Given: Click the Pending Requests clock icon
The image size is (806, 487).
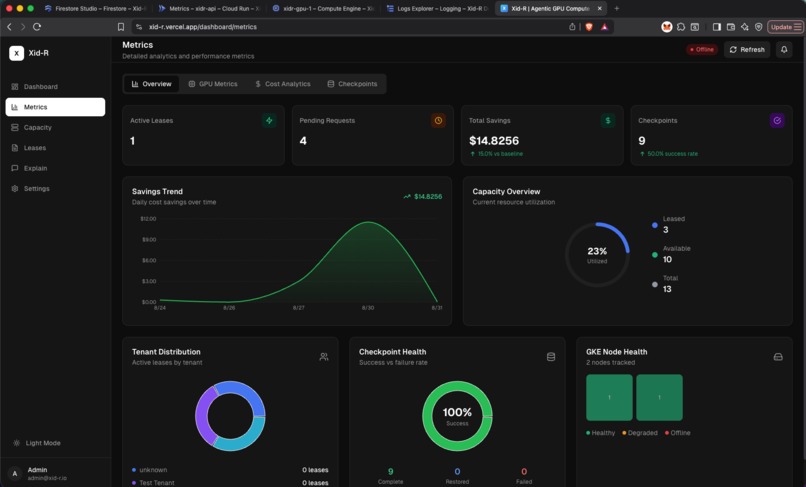Looking at the screenshot, I should point(438,120).
